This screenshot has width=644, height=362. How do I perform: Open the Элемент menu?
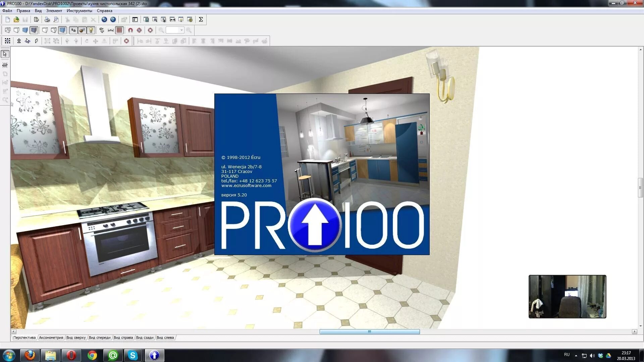(x=54, y=11)
